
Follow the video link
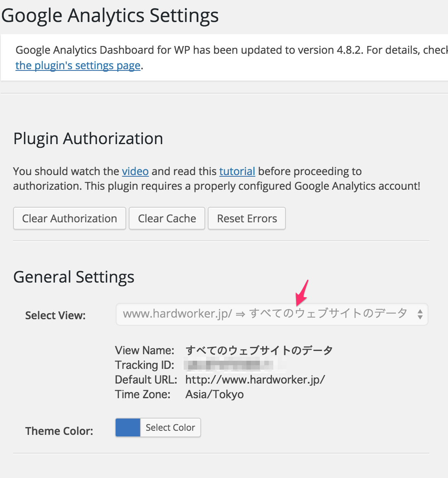point(135,171)
